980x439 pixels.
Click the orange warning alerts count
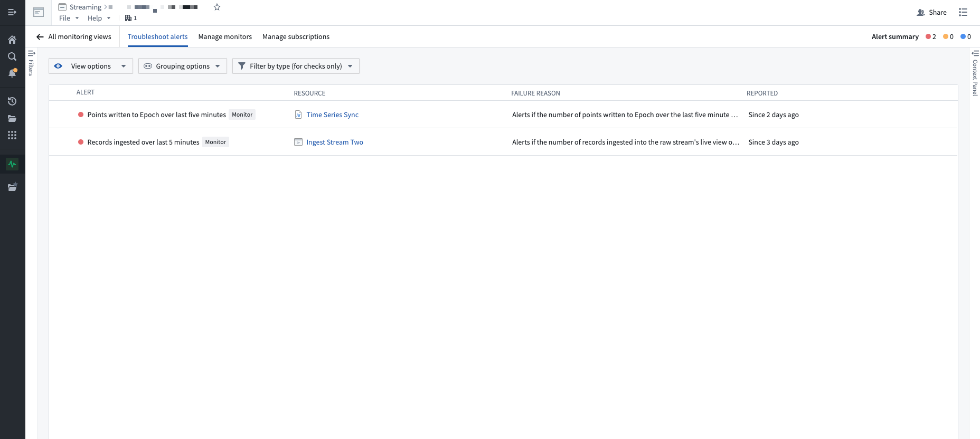pos(948,36)
